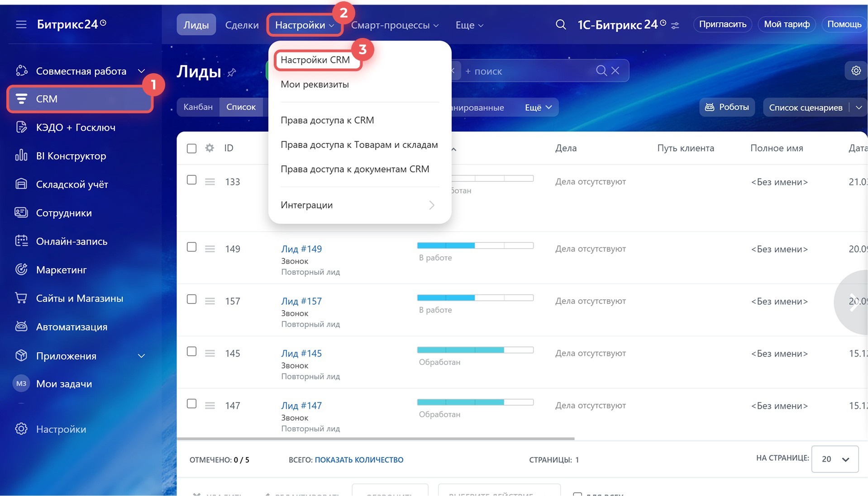Open BI Конструктор from sidebar
This screenshot has width=868, height=496.
point(71,156)
